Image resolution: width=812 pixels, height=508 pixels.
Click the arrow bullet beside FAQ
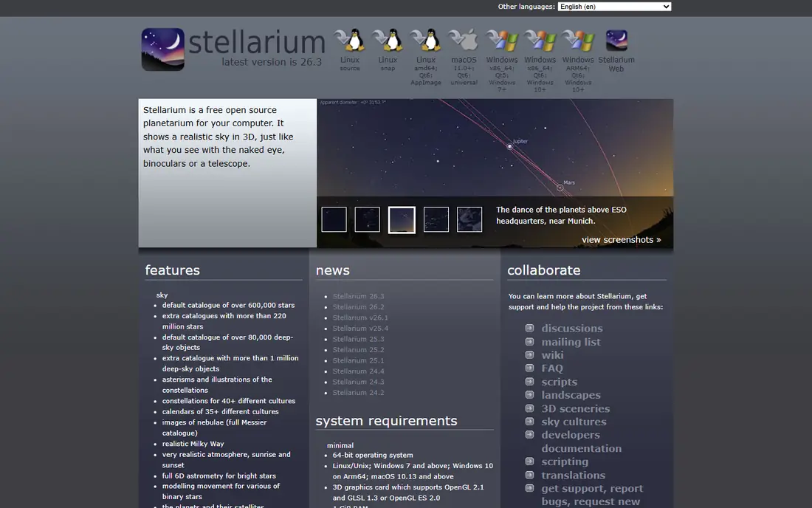tap(529, 368)
